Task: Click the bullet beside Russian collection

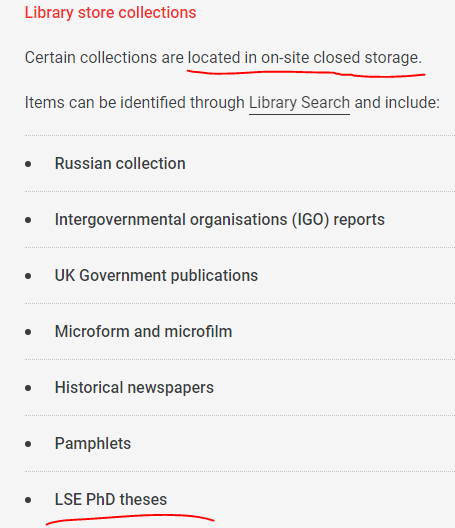Action: [x=28, y=164]
